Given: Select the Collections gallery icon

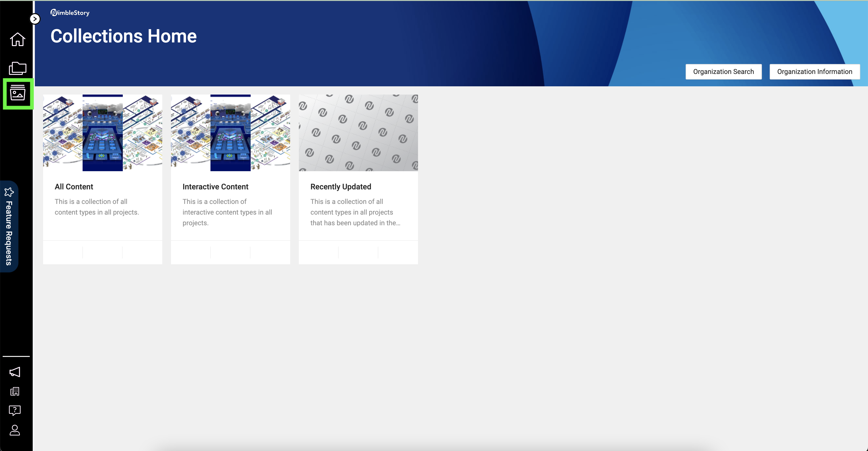Looking at the screenshot, I should click(x=17, y=93).
